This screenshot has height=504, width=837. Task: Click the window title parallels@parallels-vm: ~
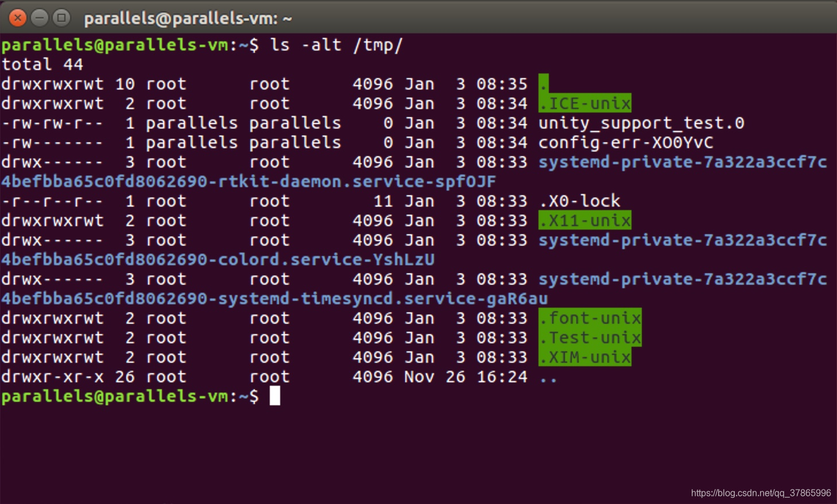point(188,19)
